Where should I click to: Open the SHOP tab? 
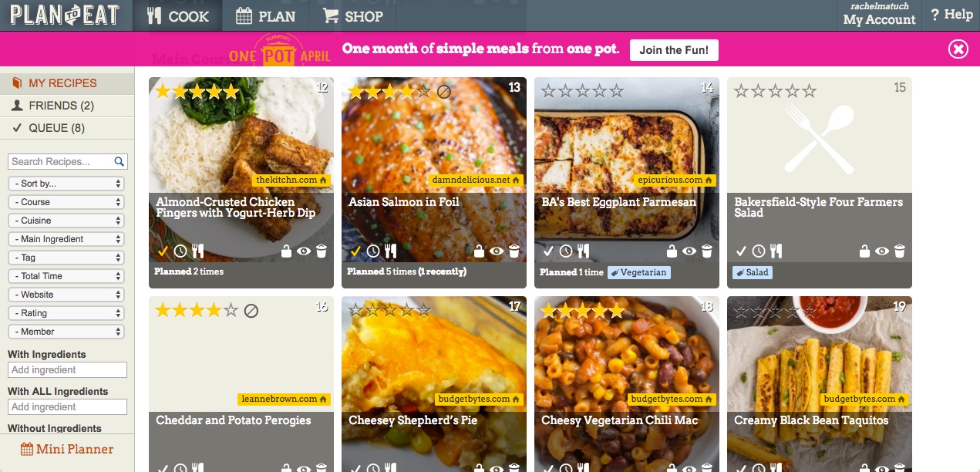click(x=352, y=15)
